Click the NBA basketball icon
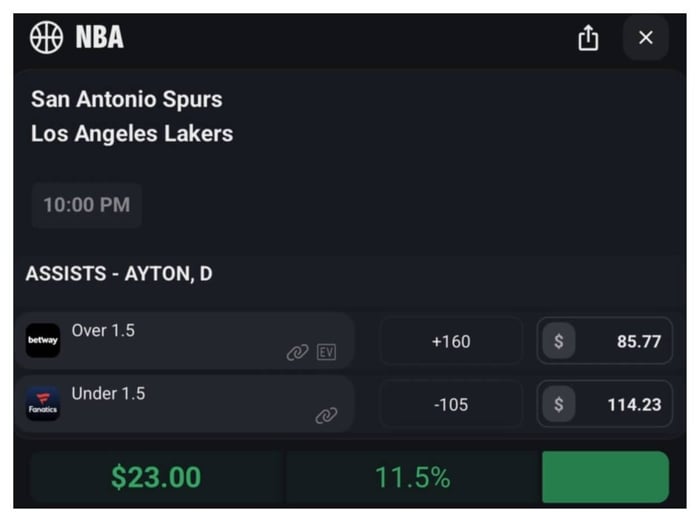The image size is (700, 522). [x=46, y=38]
